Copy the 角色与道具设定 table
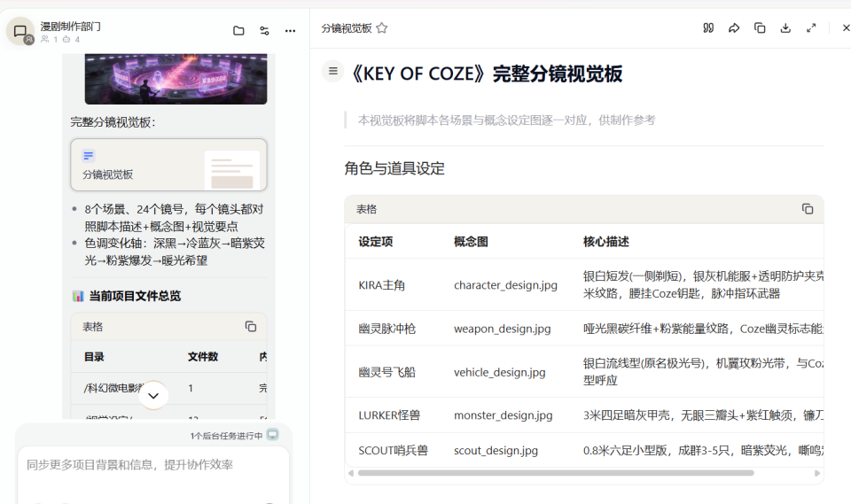851x504 pixels. click(808, 209)
